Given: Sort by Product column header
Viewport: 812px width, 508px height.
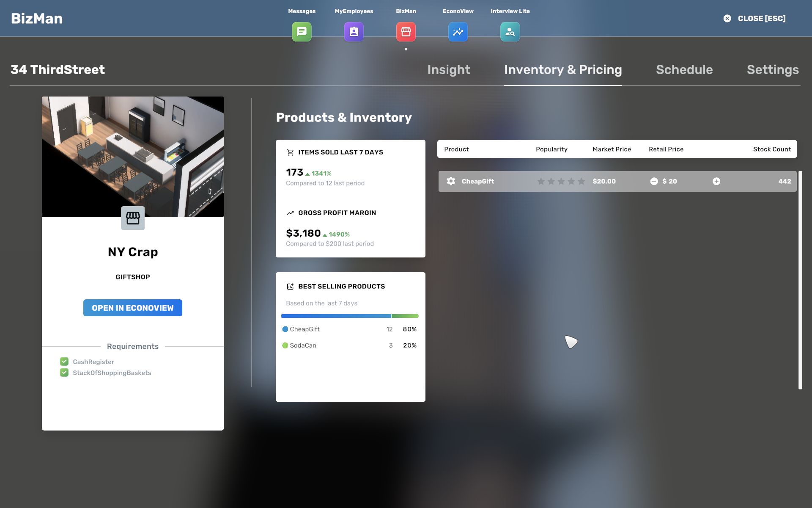Looking at the screenshot, I should click(x=456, y=149).
